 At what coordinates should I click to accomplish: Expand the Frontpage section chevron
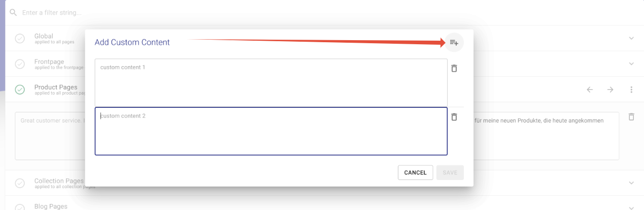pos(631,64)
